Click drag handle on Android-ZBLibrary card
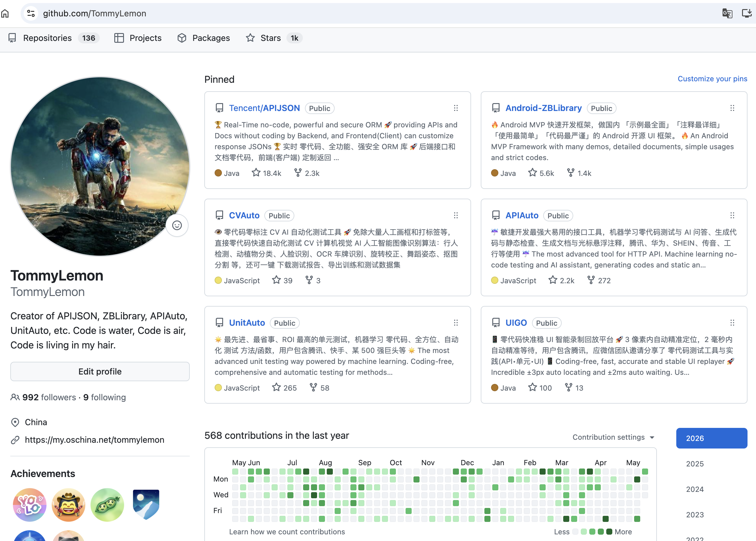Image resolution: width=756 pixels, height=541 pixels. click(x=732, y=108)
